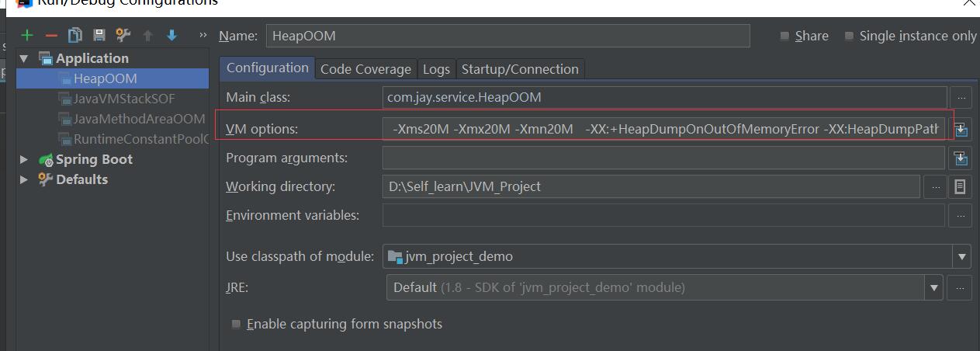Collapse the Application tree node

coord(24,58)
